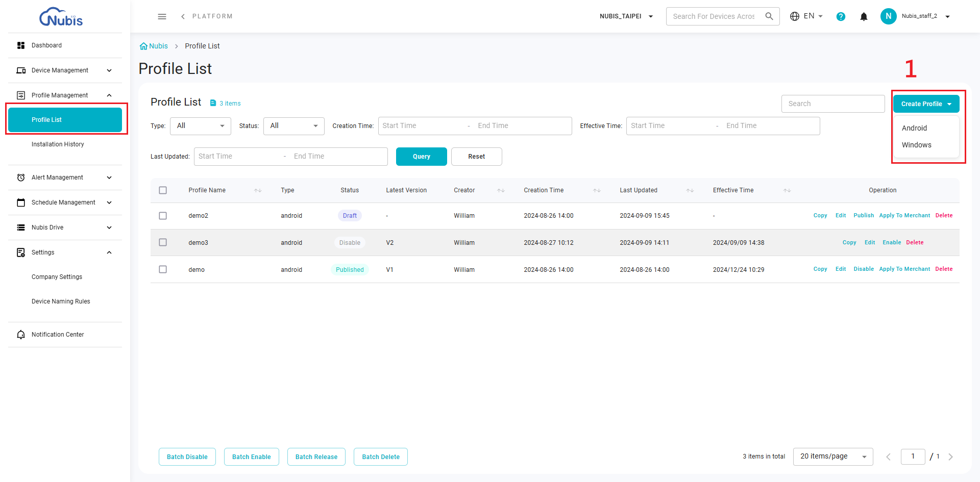
Task: Open the NUBIS_TAIPEI organization dropdown
Action: coord(626,16)
